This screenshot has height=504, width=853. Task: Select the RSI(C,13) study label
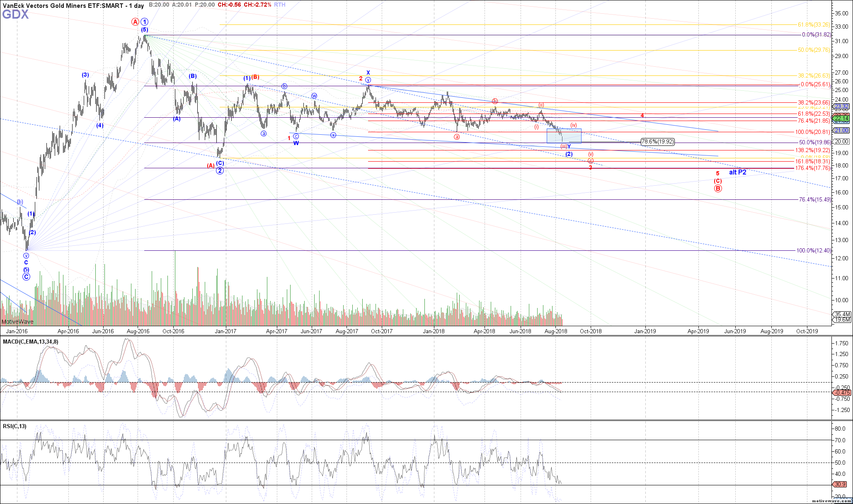tap(15, 426)
